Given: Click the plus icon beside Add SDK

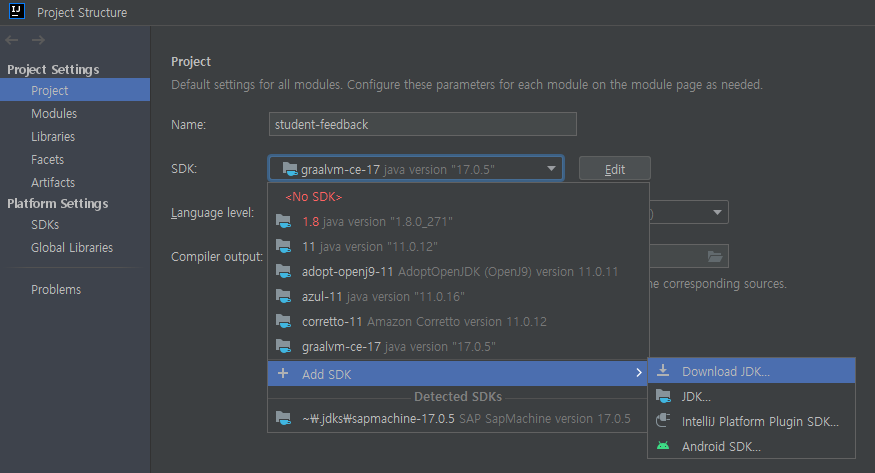Looking at the screenshot, I should tap(283, 374).
